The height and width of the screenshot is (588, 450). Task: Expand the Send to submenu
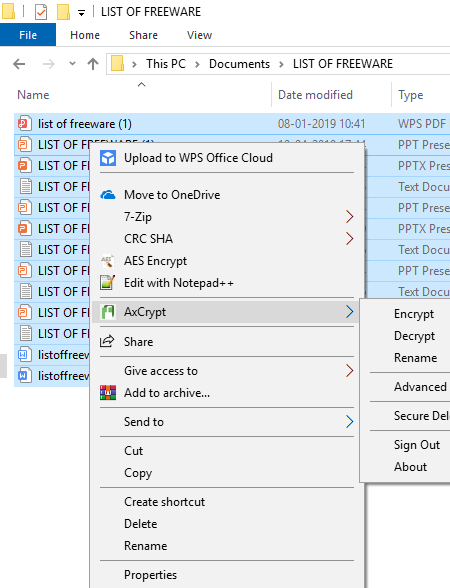coord(350,422)
